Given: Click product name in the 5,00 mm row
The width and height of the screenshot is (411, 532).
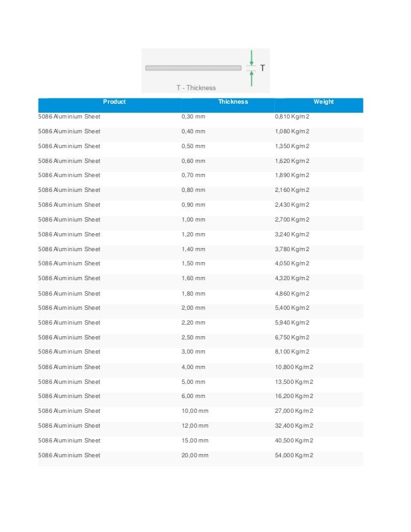Looking at the screenshot, I should click(69, 382).
